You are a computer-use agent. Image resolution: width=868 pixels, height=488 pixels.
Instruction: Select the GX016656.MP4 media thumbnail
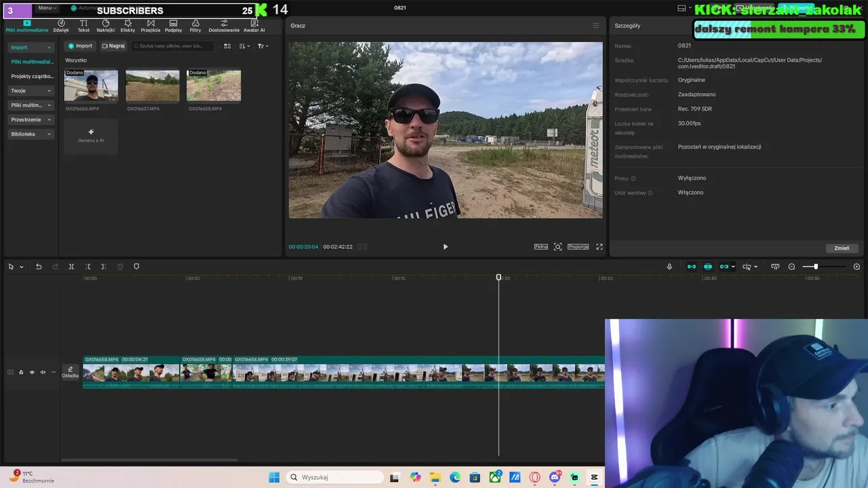point(91,85)
